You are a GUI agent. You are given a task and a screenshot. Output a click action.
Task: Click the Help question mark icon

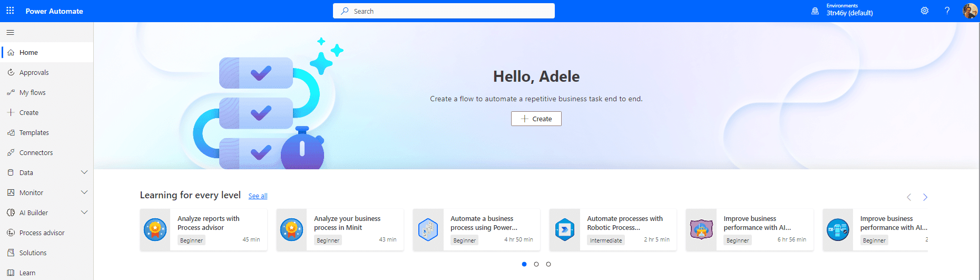(947, 11)
